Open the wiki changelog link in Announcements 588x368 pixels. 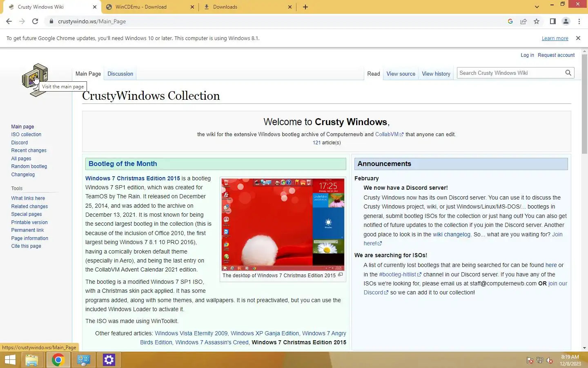click(x=452, y=234)
